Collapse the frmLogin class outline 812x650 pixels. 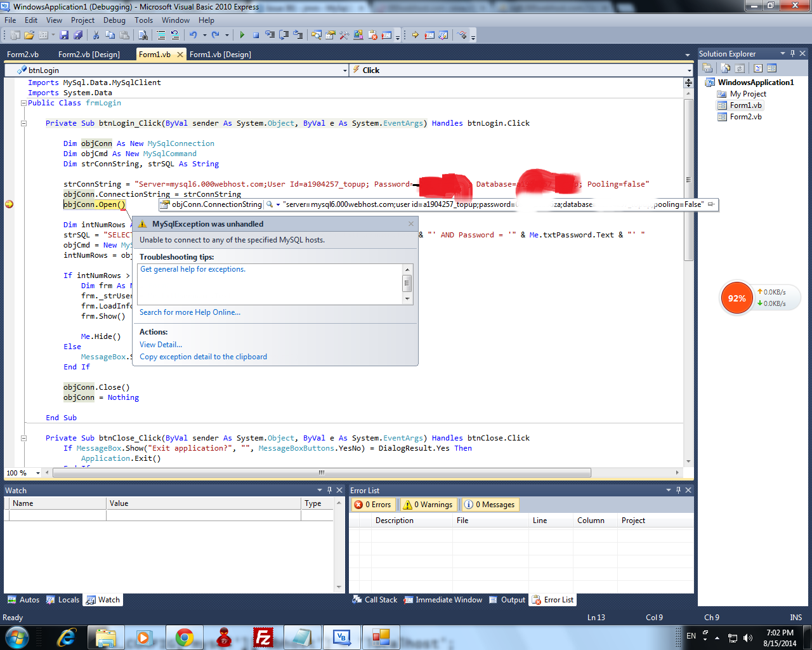point(23,103)
